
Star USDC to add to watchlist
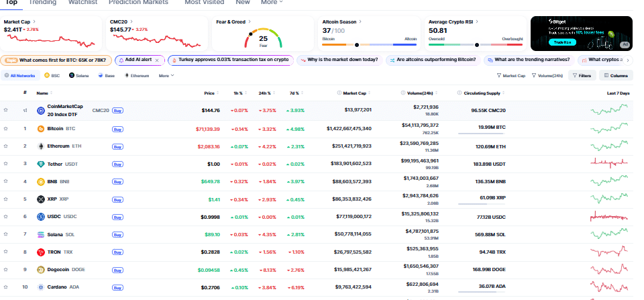point(6,217)
